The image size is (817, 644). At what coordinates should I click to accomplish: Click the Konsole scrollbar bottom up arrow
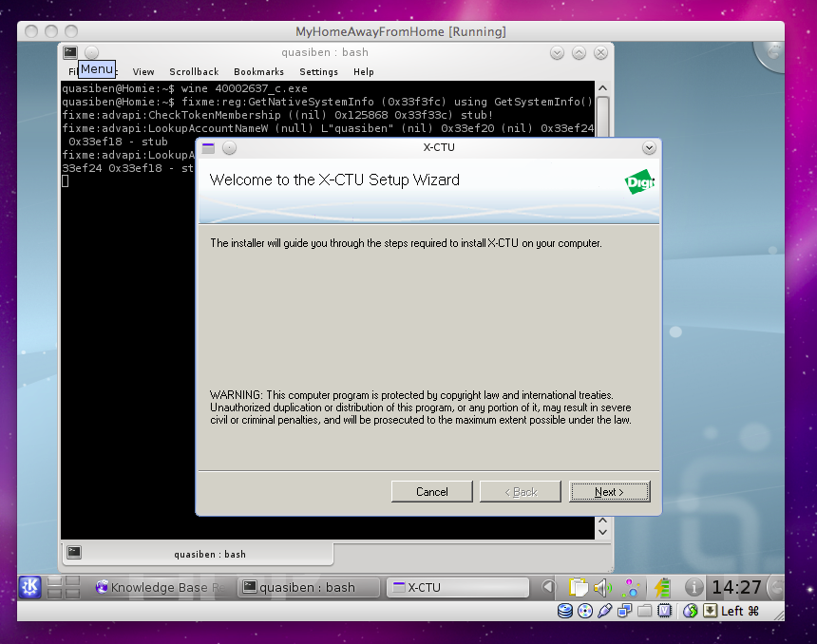tap(603, 521)
